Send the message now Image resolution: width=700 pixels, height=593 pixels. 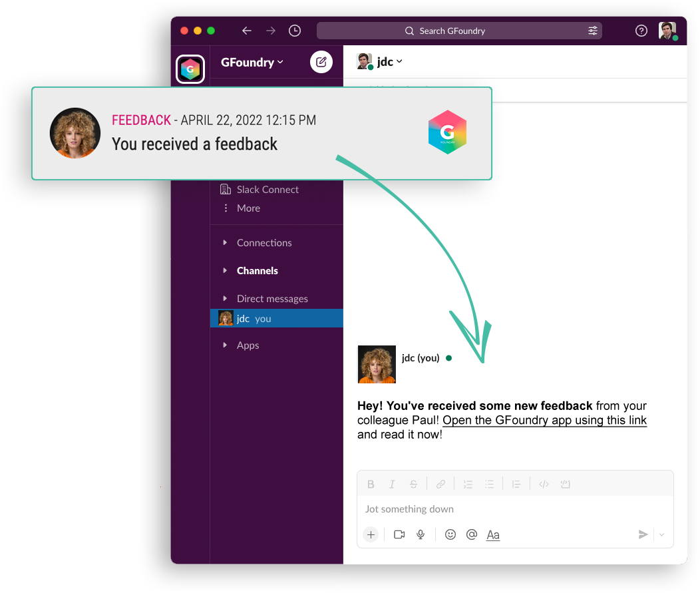[643, 534]
